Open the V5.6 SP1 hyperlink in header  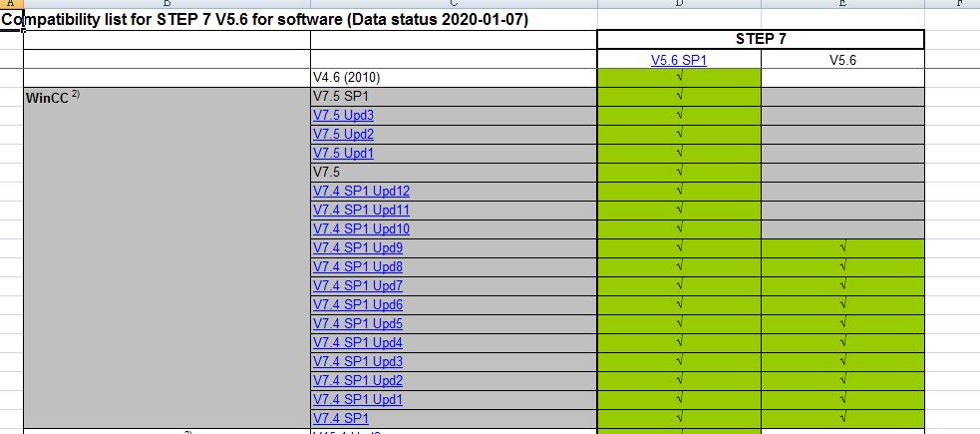tap(678, 60)
